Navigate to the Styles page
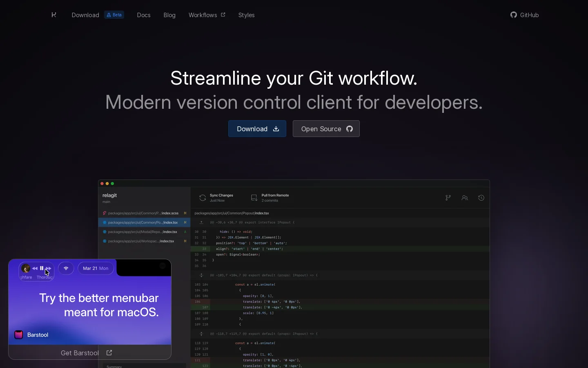 click(247, 15)
